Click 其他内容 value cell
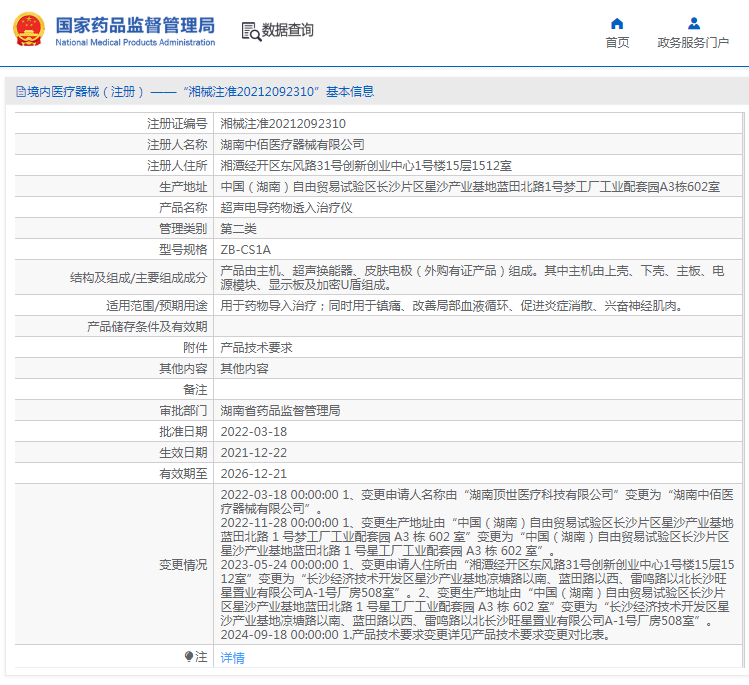Viewport: 749px width, 685px height. [245, 369]
